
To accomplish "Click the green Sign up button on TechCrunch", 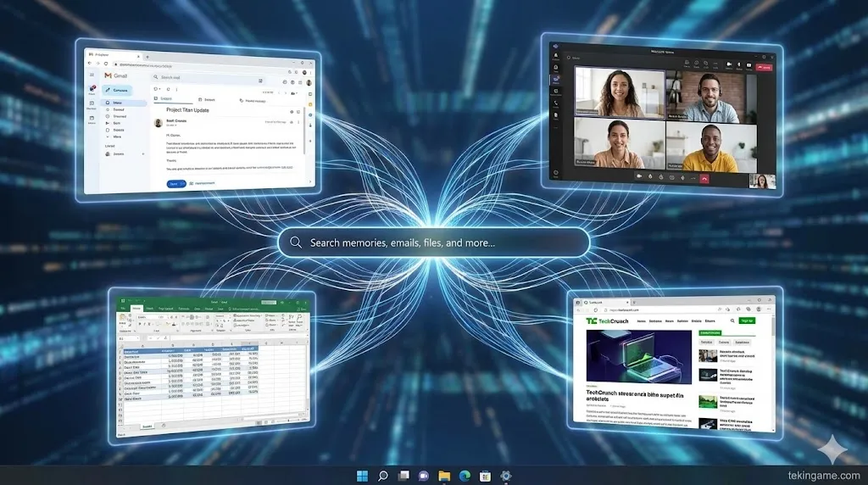I will click(x=746, y=321).
